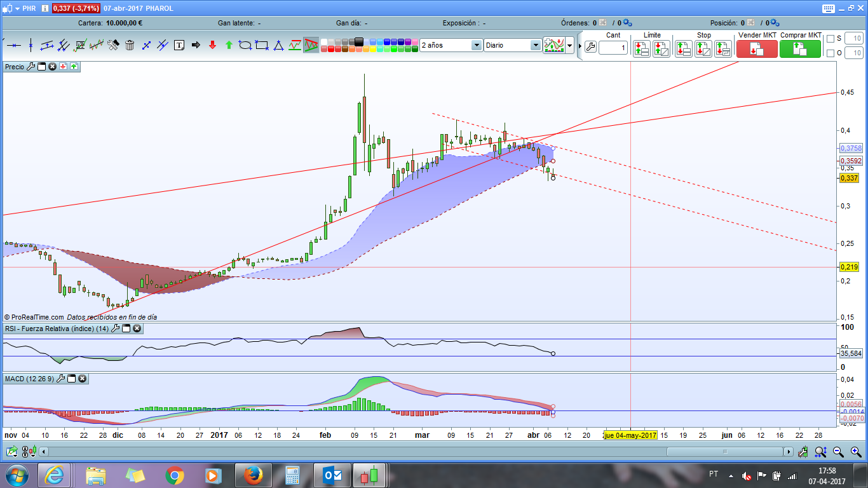
Task: Open the Posición gear settings
Action: pos(775,23)
